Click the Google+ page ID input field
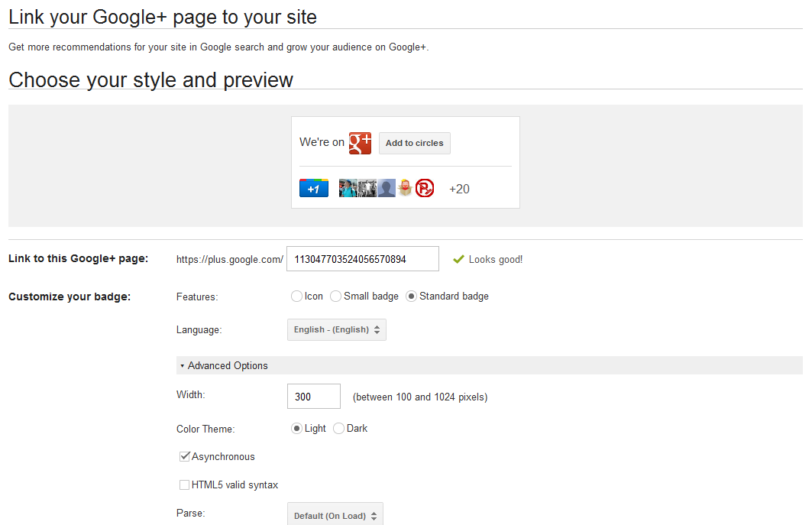Viewport: 812px width, 525px height. point(363,258)
